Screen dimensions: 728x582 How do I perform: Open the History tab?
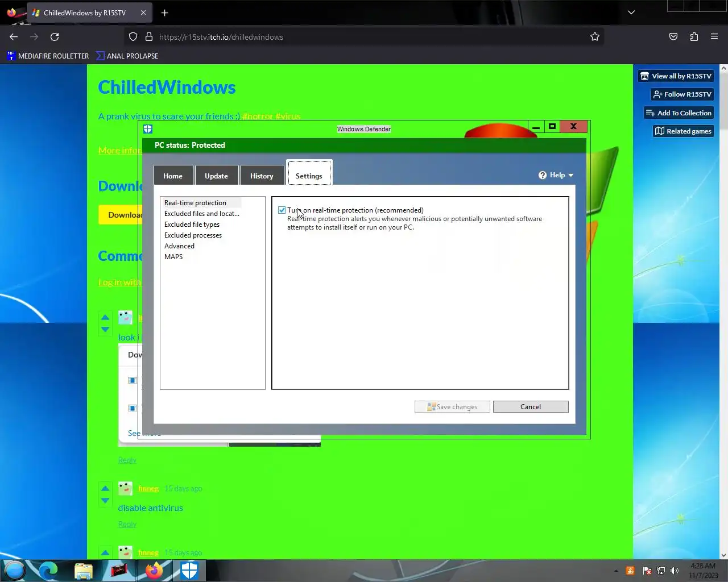click(x=262, y=176)
